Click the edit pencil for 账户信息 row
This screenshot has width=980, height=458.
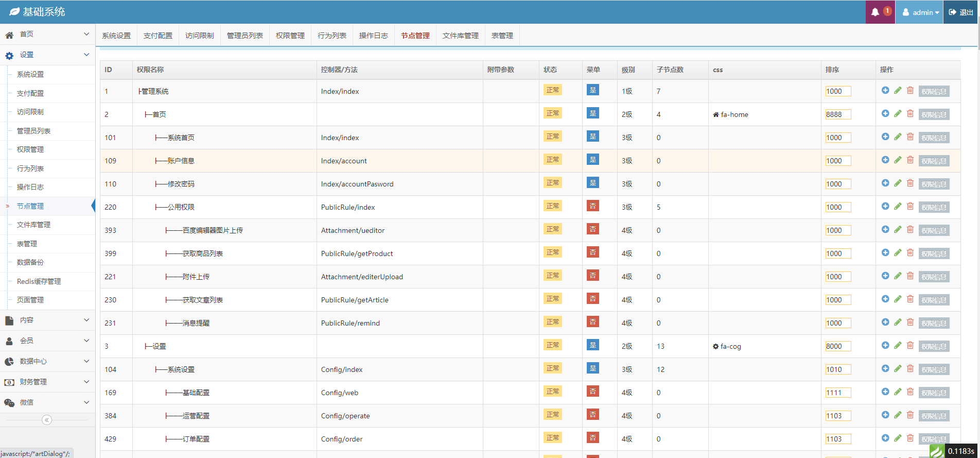898,160
